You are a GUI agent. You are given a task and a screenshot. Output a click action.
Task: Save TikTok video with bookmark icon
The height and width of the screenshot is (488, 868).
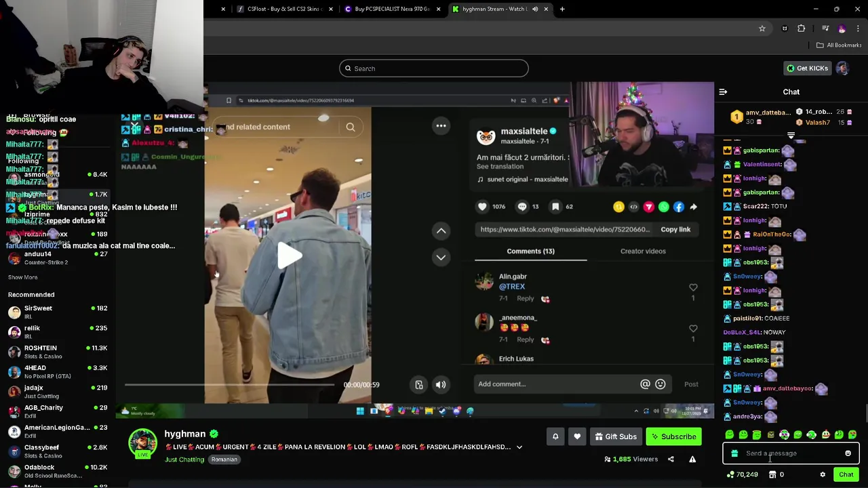coord(555,207)
